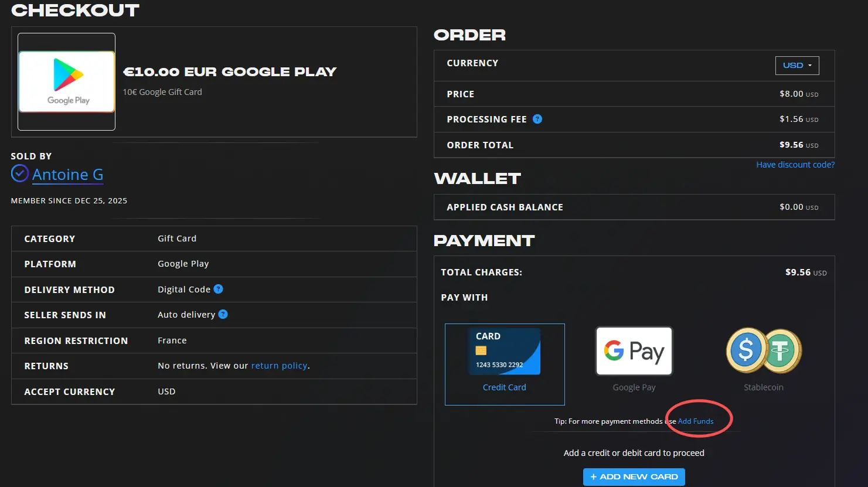Click the Have discount code link
868x487 pixels.
point(795,165)
